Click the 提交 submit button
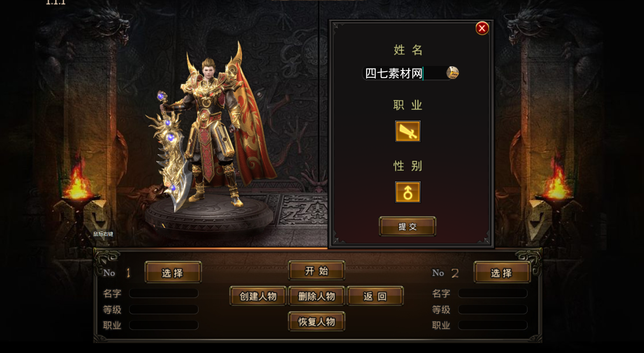The image size is (644, 353). tap(408, 226)
